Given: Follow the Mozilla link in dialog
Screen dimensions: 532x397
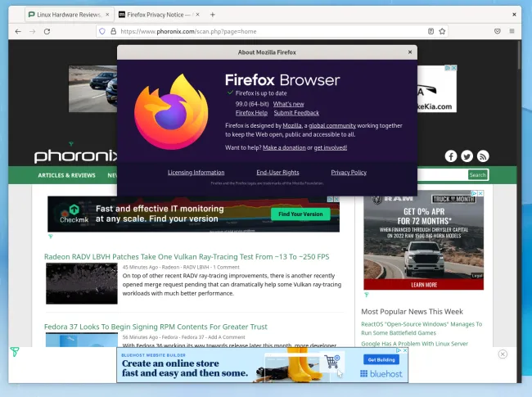Looking at the screenshot, I should pos(292,125).
